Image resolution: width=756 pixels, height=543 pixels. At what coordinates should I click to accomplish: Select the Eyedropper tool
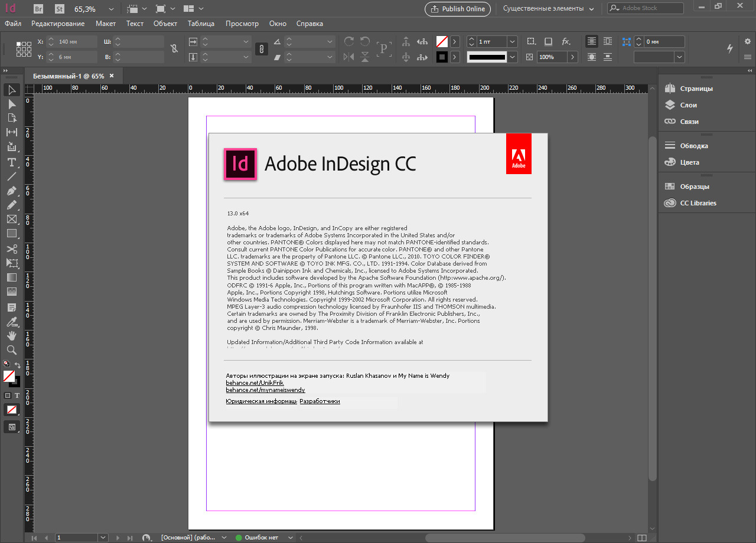[x=12, y=322]
